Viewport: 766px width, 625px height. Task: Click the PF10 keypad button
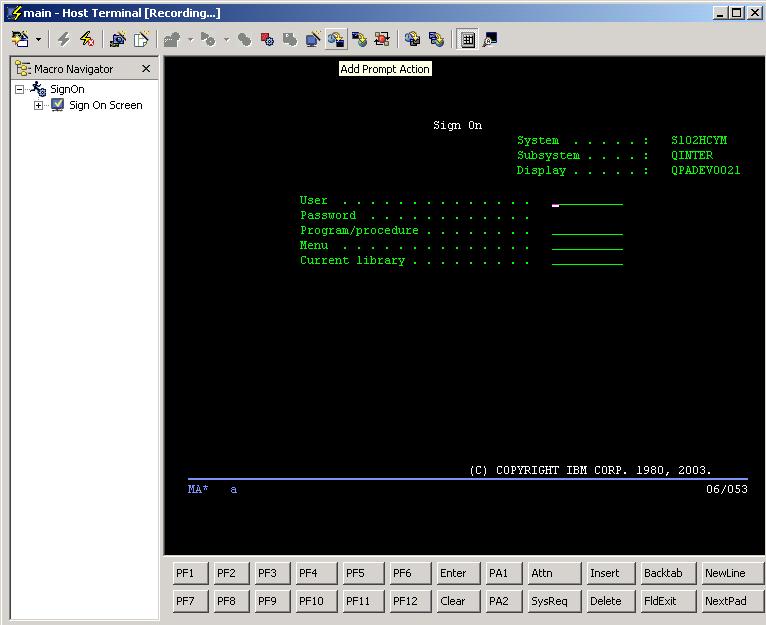point(317,601)
